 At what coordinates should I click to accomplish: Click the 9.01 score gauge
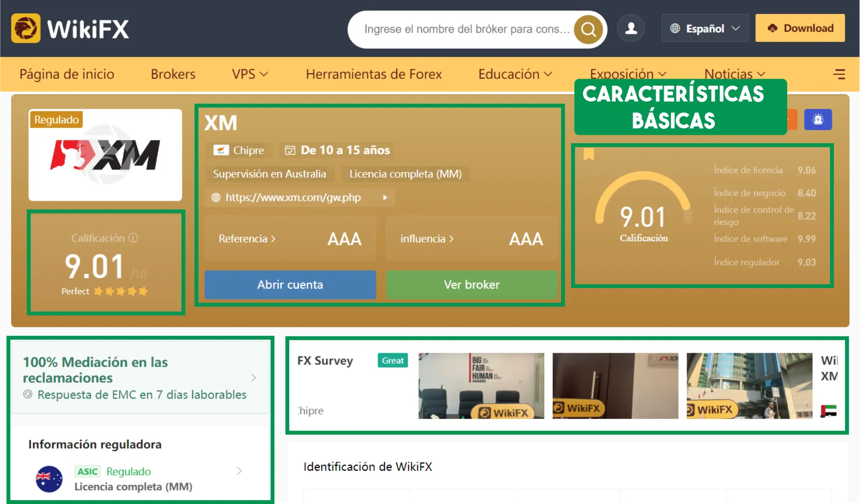pos(644,208)
